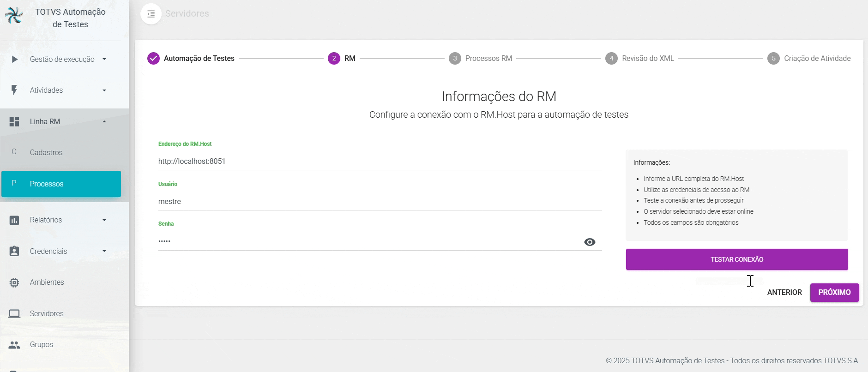
Task: Open the Atividades menu
Action: pos(61,90)
